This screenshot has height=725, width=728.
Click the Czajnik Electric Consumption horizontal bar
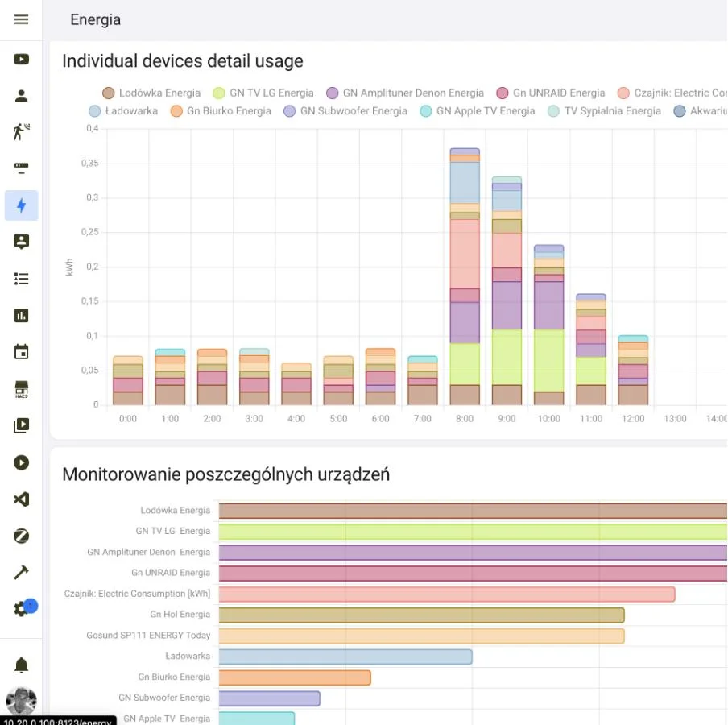[446, 594]
